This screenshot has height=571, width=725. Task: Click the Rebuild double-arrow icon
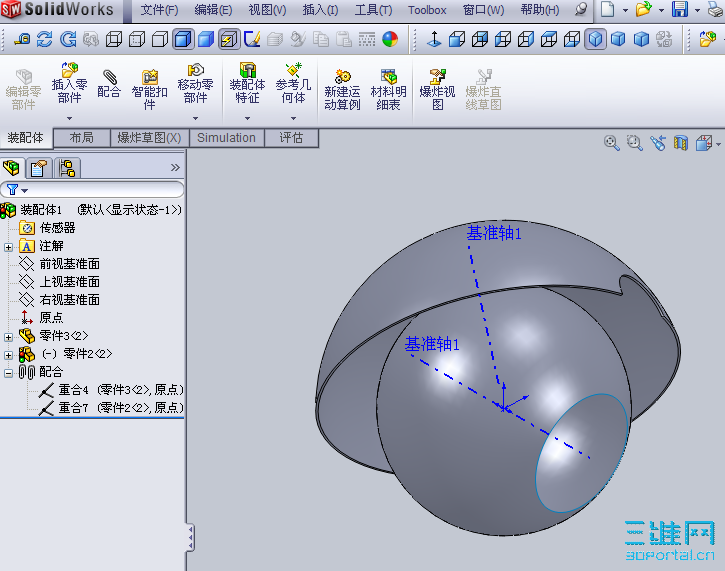[x=45, y=39]
